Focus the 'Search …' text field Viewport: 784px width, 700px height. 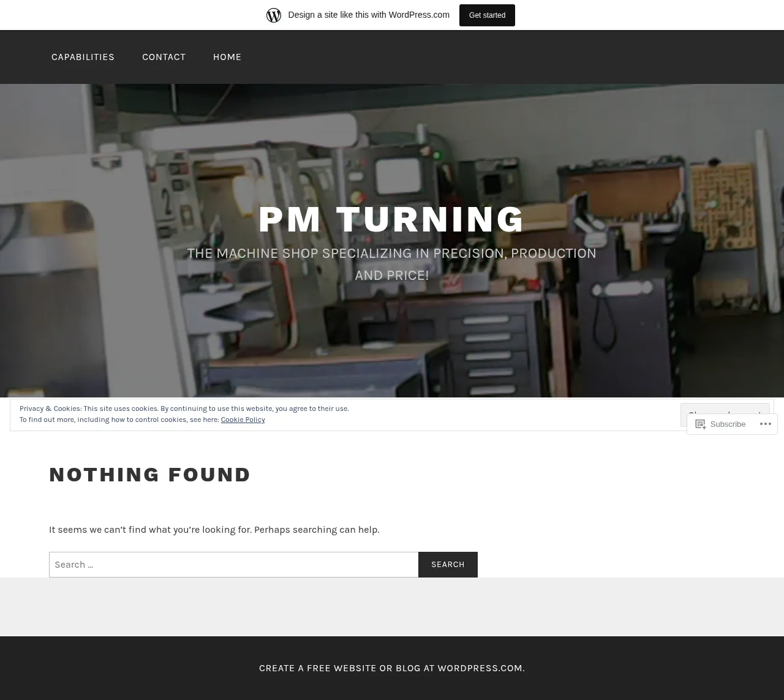[233, 565]
